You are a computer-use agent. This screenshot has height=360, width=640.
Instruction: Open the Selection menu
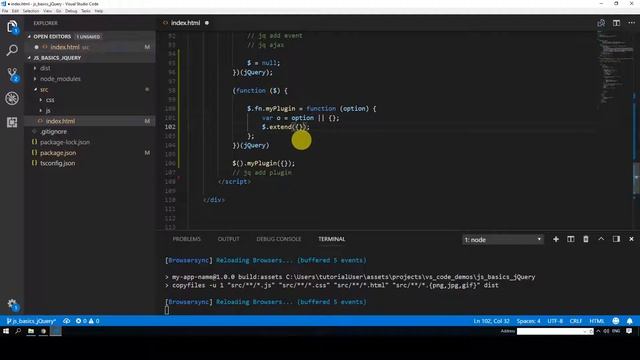31,11
